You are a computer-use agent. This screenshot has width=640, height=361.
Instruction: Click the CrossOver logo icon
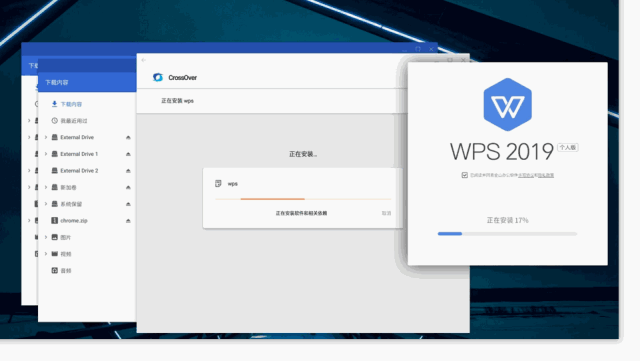pos(158,77)
